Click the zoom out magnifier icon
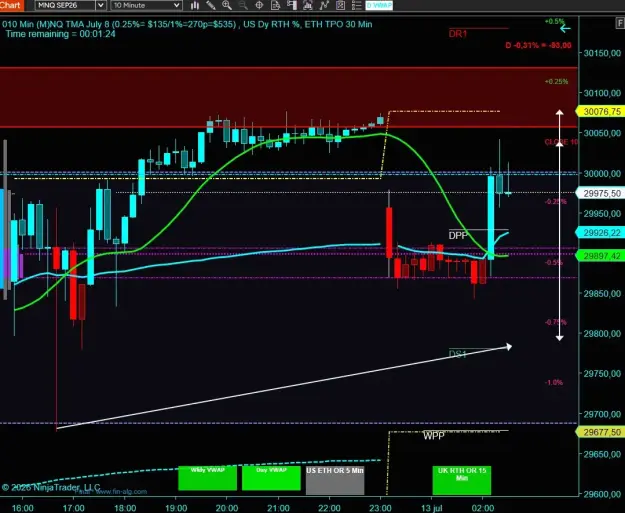This screenshot has height=513, width=625. [x=243, y=5]
